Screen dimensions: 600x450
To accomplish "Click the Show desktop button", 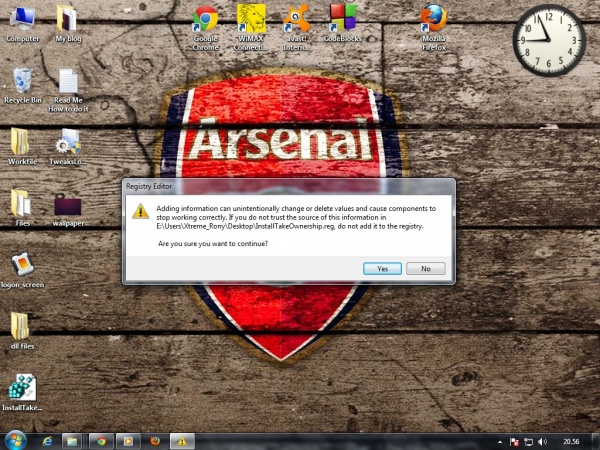I will click(597, 442).
